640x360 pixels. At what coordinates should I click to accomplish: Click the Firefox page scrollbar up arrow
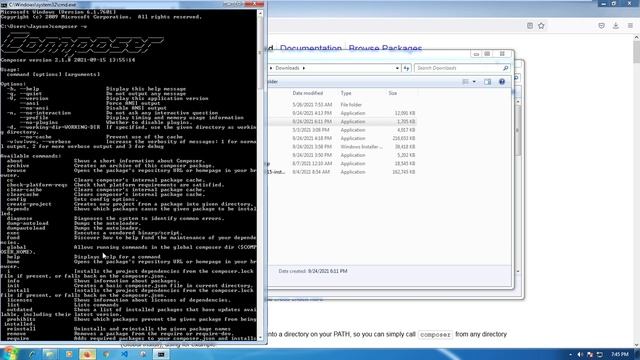[x=636, y=38]
